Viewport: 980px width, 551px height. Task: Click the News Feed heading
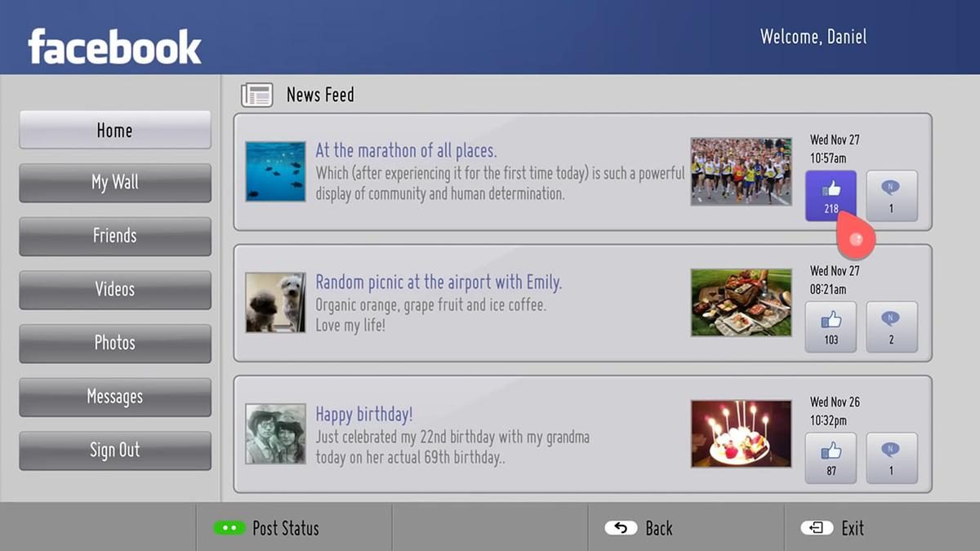coord(320,95)
